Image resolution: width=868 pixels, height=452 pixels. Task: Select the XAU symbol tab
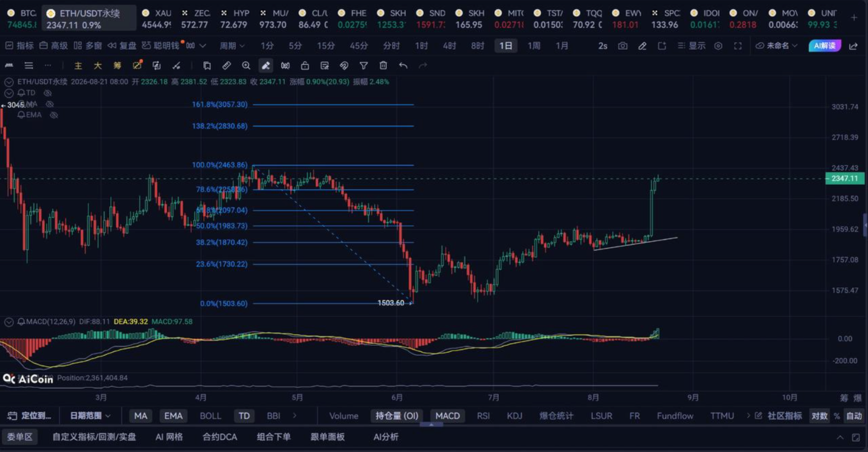[x=156, y=18]
